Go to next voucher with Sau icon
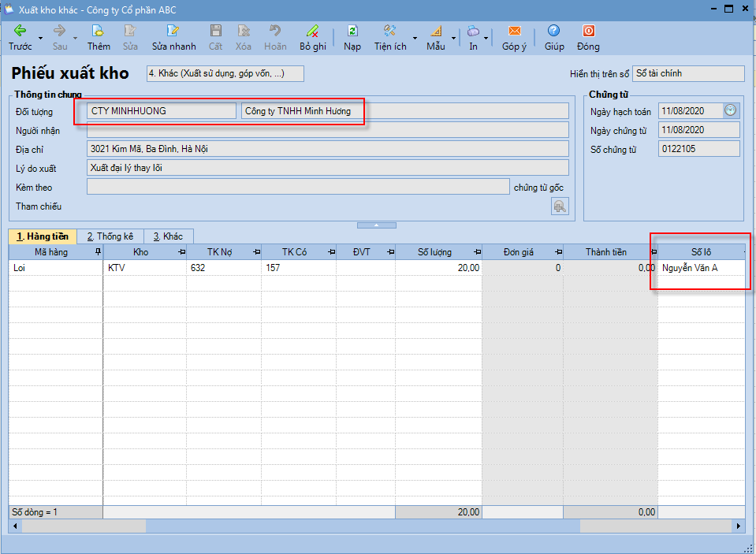The image size is (756, 554). pyautogui.click(x=59, y=31)
